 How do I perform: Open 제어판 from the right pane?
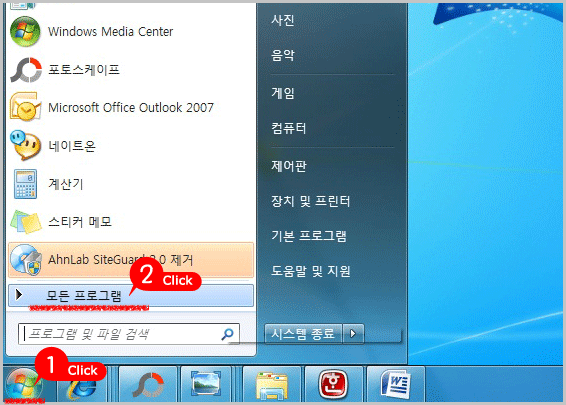click(289, 166)
